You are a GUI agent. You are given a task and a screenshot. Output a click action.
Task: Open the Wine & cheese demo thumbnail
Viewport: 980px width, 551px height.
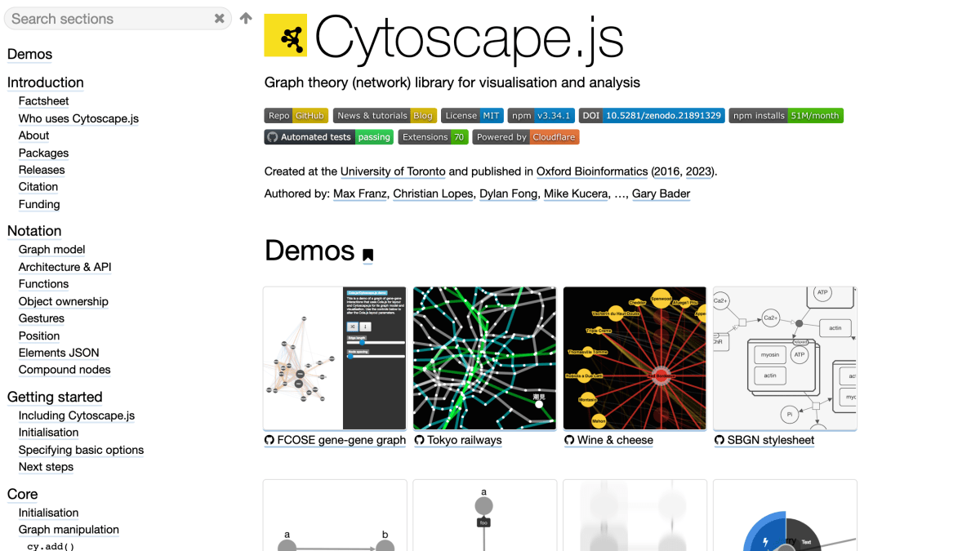[x=635, y=358]
